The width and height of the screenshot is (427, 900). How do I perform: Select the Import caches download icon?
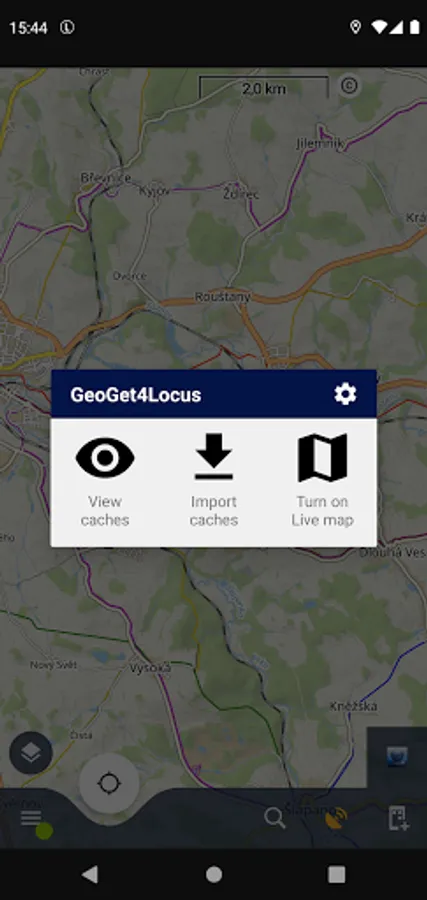214,457
